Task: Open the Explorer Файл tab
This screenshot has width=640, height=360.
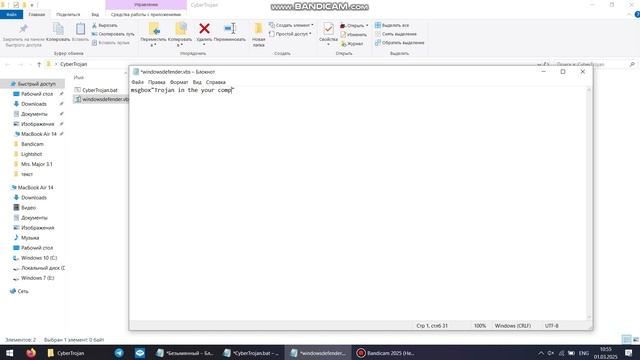Action: point(11,14)
